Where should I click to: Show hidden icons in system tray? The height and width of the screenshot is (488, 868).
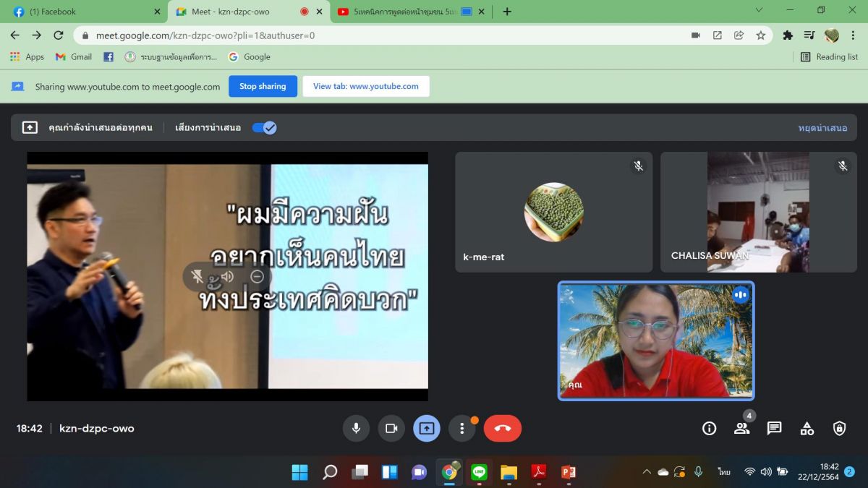647,472
